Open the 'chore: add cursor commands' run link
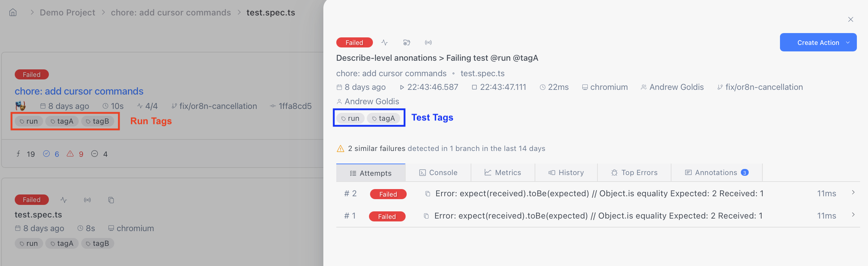 coord(79,91)
